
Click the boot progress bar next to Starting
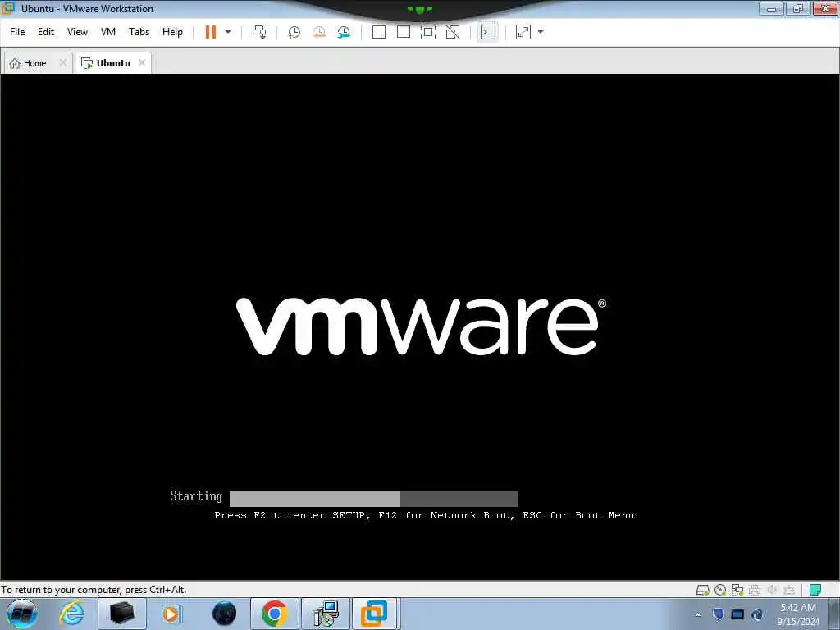tap(374, 498)
